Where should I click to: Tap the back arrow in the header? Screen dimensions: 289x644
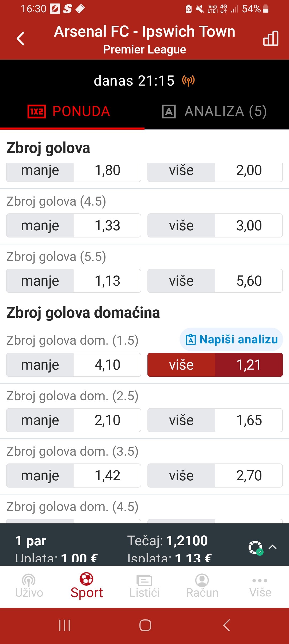[x=21, y=39]
